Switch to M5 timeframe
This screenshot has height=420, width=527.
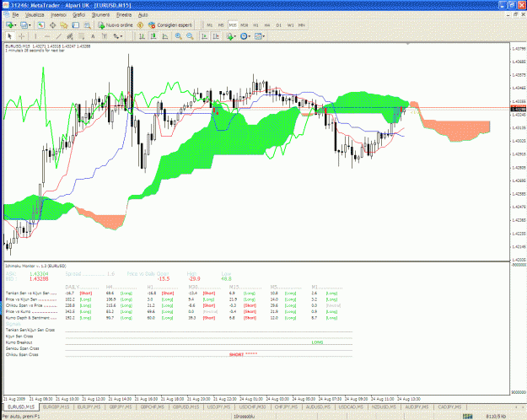(221, 25)
